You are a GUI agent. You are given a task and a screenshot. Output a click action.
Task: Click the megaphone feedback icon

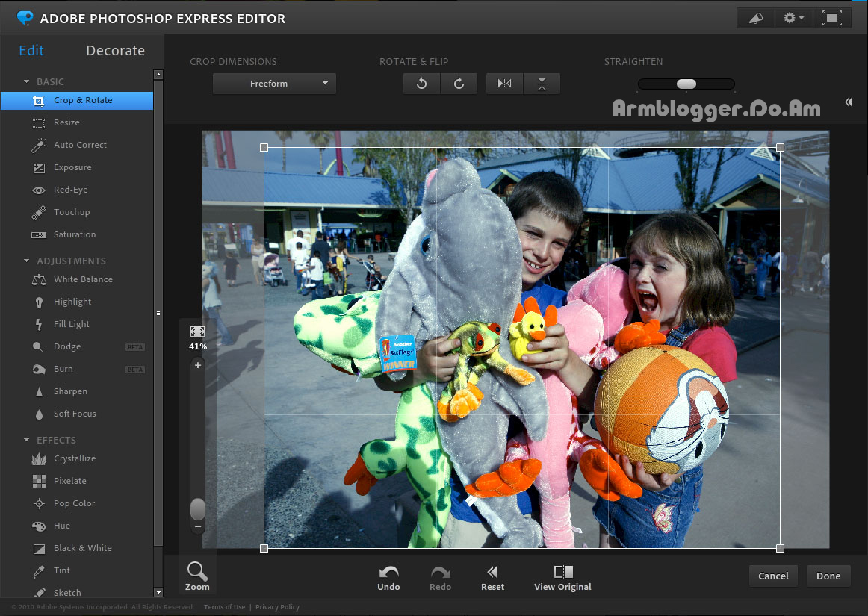point(756,18)
